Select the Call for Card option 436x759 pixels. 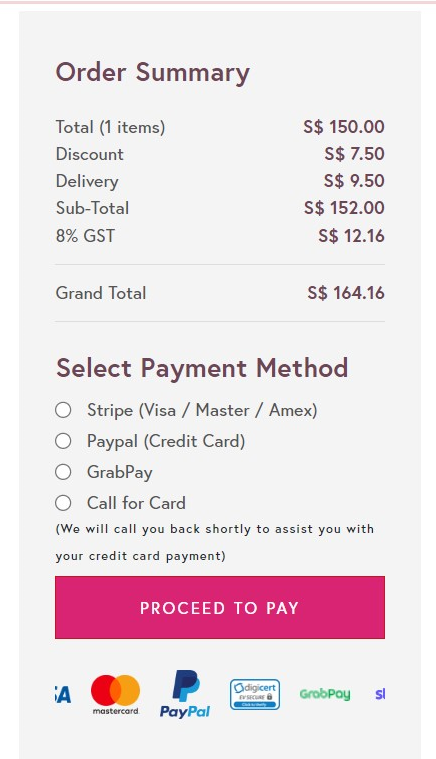pyautogui.click(x=63, y=503)
